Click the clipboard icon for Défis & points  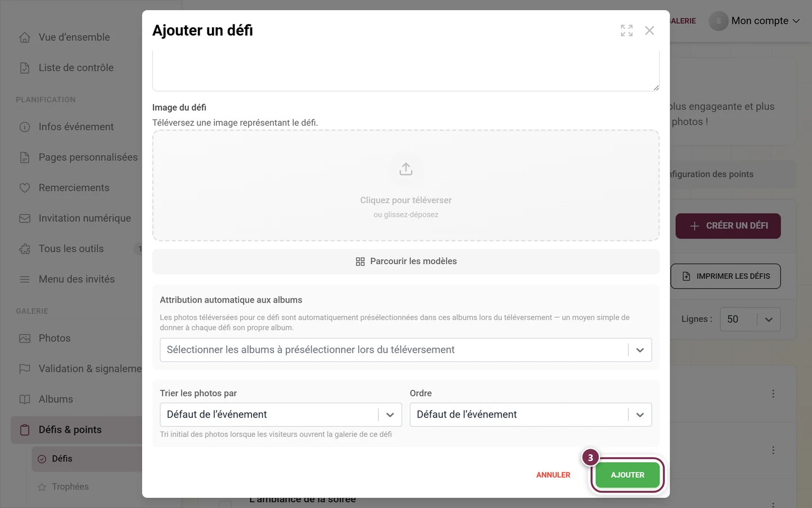(25, 430)
